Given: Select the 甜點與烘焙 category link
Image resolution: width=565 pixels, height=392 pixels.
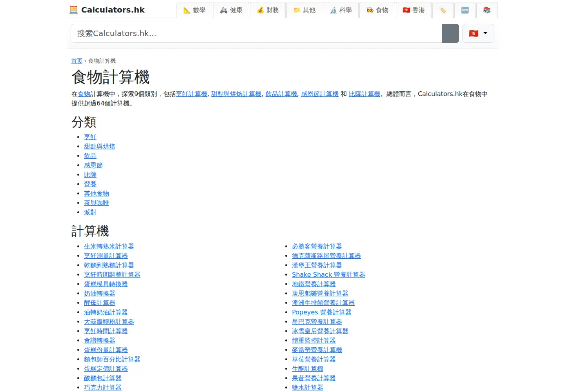Looking at the screenshot, I should [x=100, y=147].
